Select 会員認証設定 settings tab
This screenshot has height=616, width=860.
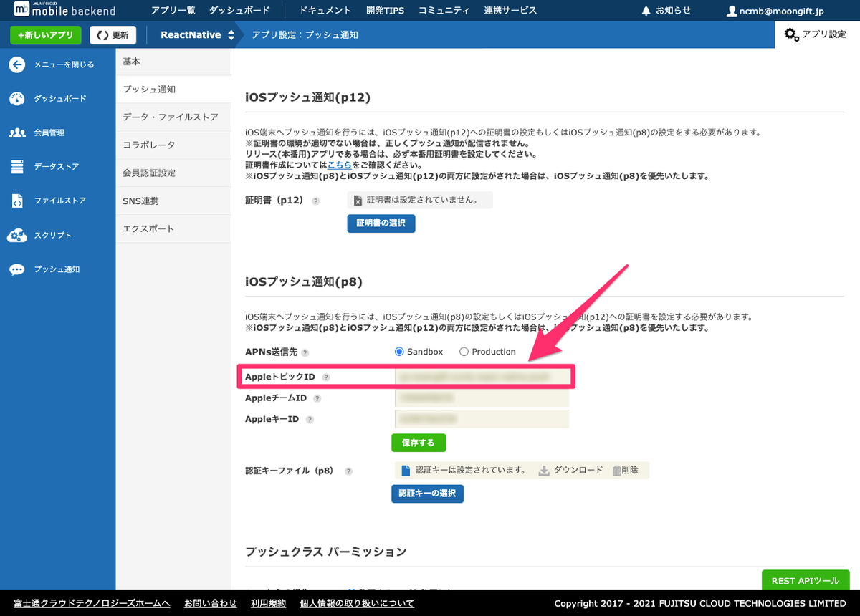pos(173,173)
